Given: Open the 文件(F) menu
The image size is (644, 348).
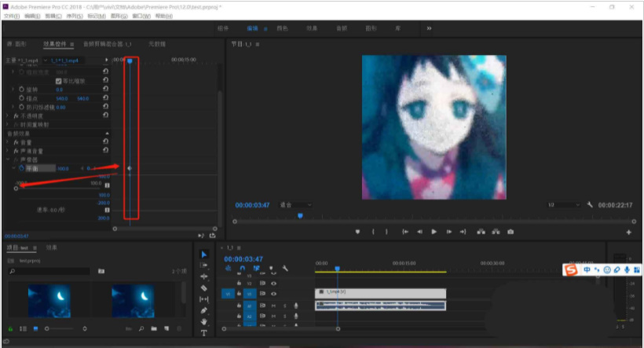Looking at the screenshot, I should point(11,16).
